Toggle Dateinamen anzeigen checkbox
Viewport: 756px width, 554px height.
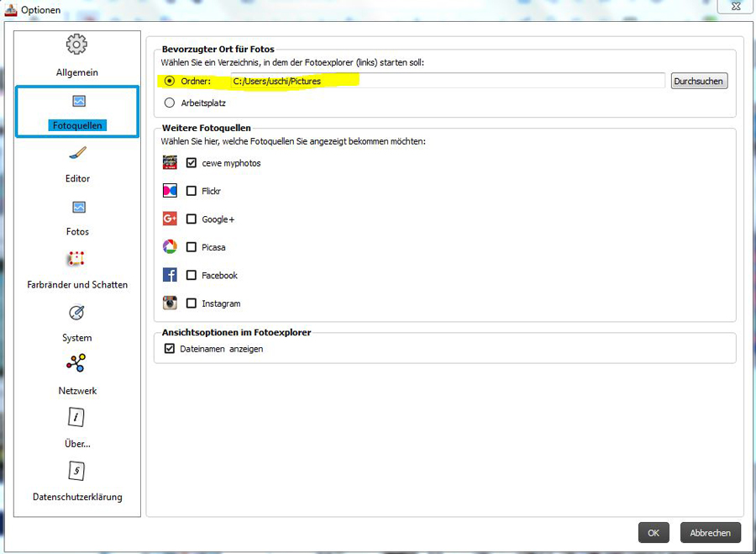pos(170,349)
